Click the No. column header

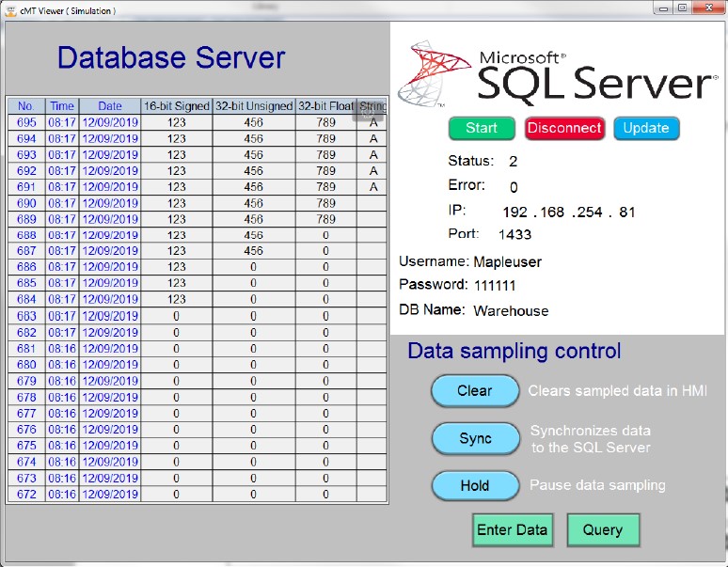pyautogui.click(x=26, y=106)
